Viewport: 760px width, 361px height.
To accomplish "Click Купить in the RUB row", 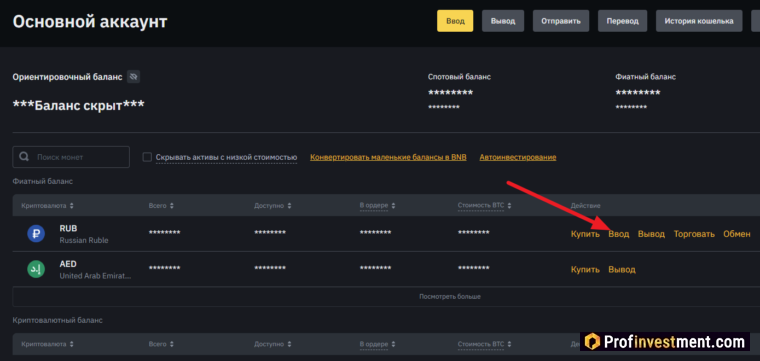I will click(585, 234).
